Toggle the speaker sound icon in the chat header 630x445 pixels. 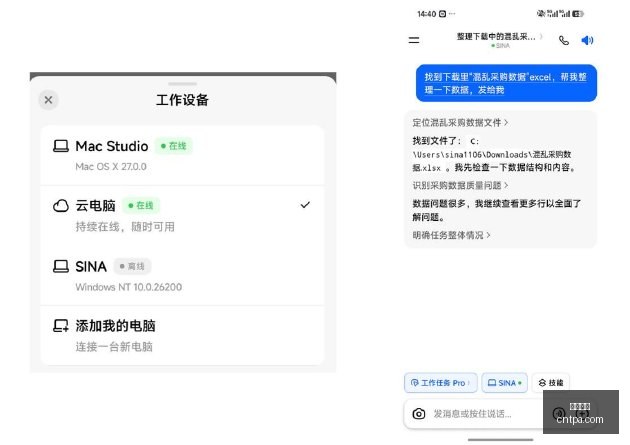587,40
